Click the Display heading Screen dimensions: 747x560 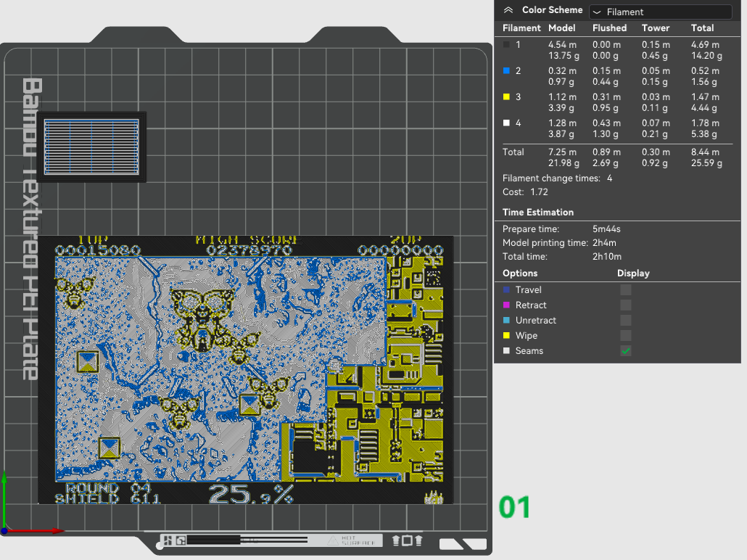click(x=633, y=273)
